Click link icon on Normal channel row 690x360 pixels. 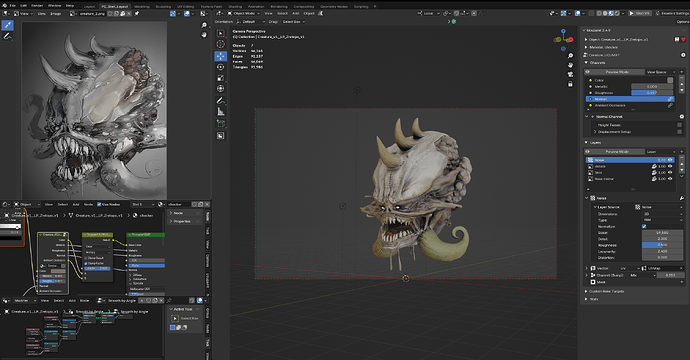670,99
